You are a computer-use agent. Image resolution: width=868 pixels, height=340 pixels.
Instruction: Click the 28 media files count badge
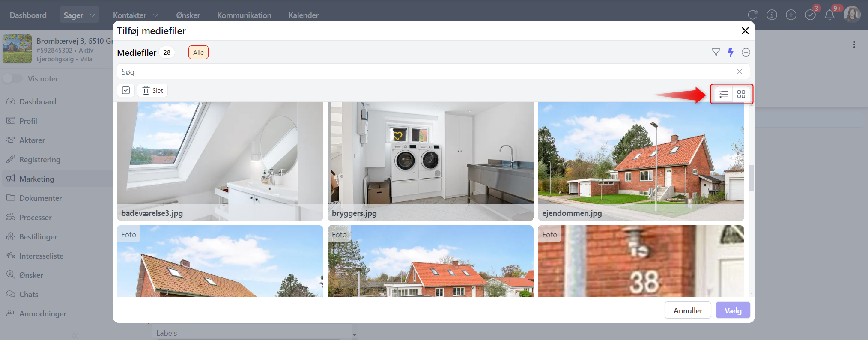pyautogui.click(x=167, y=52)
